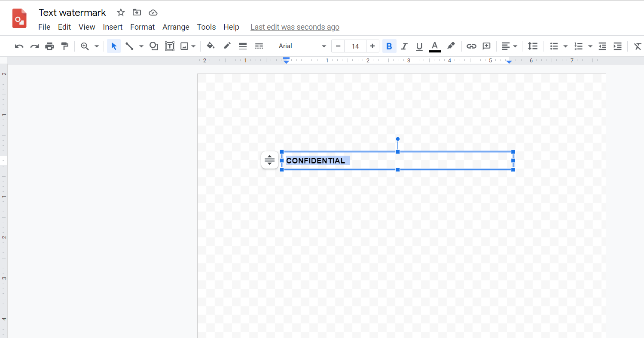Click the Redo arrow

[x=34, y=46]
